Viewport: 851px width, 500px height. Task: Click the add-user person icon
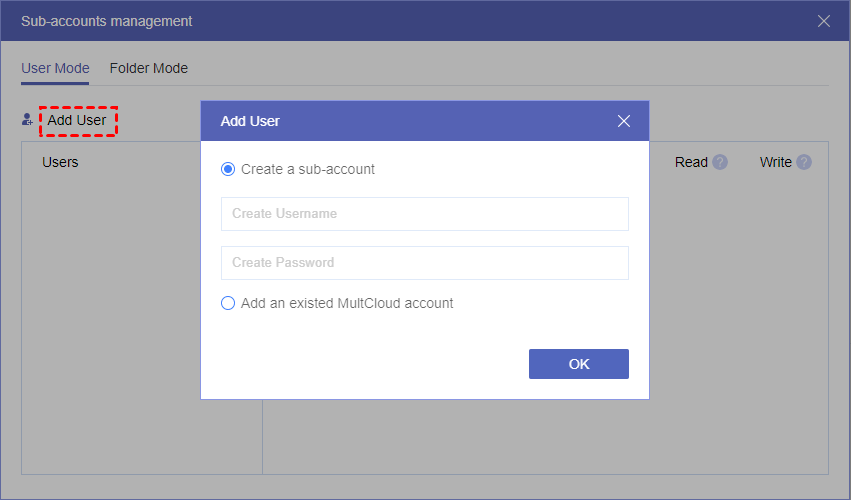[28, 120]
